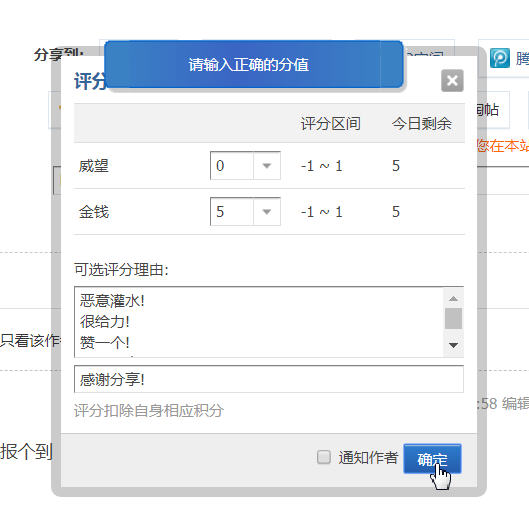Select reason 很给力! from list
Viewport: 529px width, 527px height.
[105, 322]
